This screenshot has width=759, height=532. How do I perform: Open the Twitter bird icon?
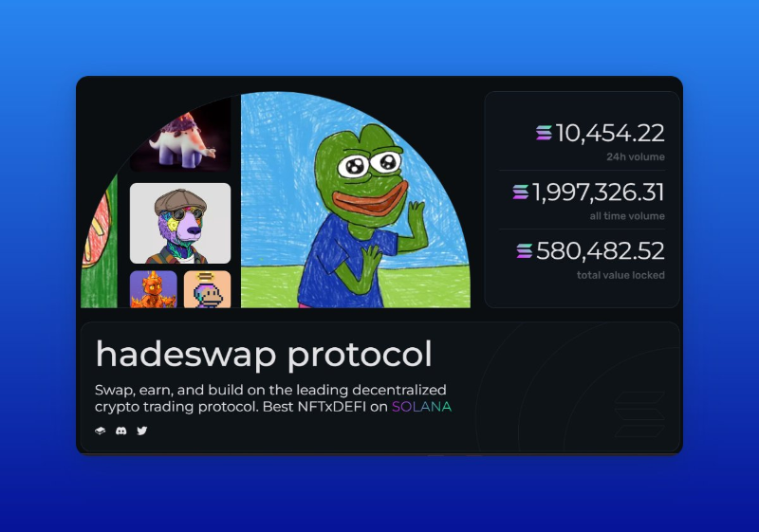click(141, 431)
